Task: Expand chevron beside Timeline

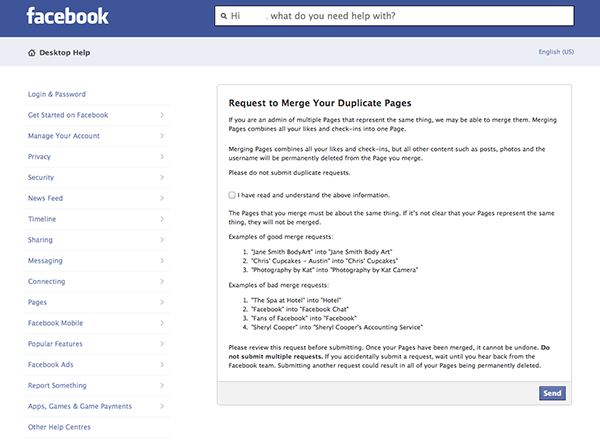Action: click(162, 219)
